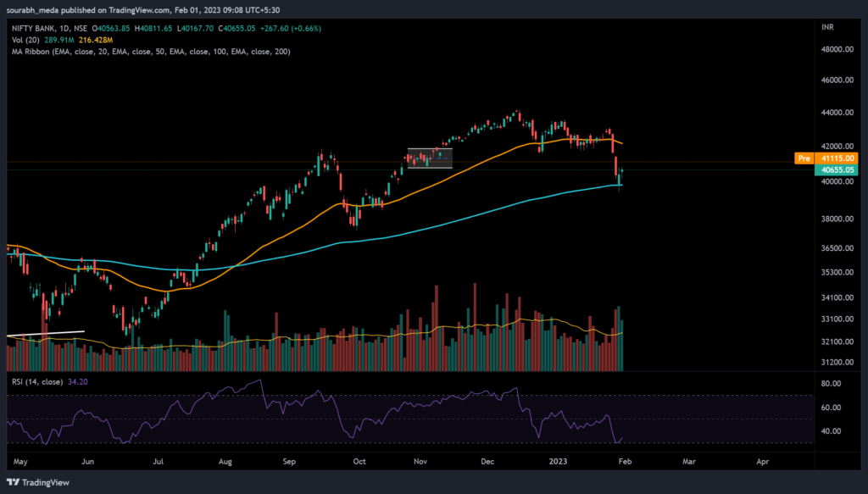Click the open value O40563.85
Screen dimensions: 868x494
tap(111, 28)
